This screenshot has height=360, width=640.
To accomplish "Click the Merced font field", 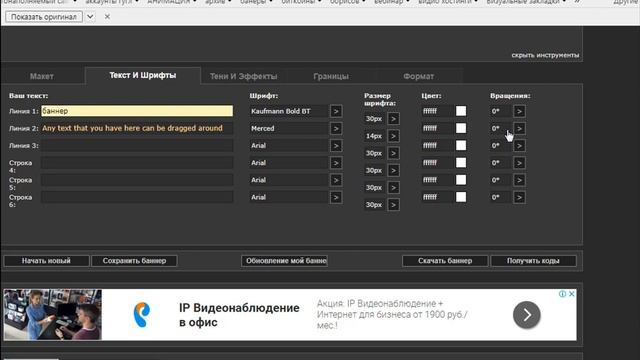I will pos(289,128).
